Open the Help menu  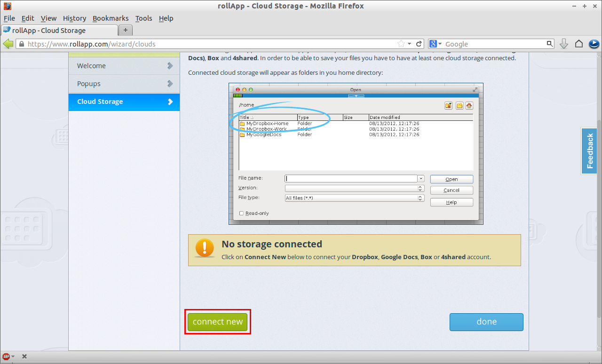166,18
